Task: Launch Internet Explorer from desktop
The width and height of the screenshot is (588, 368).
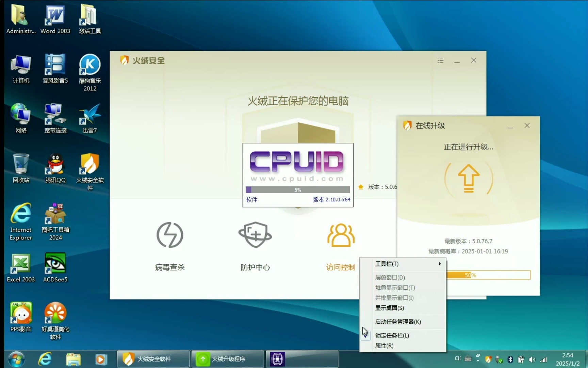Action: (x=21, y=221)
